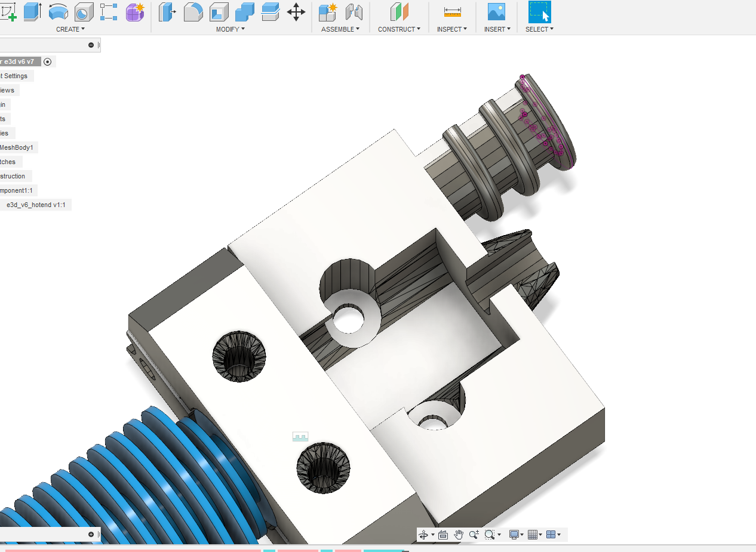Expand the Display Settings dropdown
This screenshot has width=756, height=552.
click(x=516, y=535)
